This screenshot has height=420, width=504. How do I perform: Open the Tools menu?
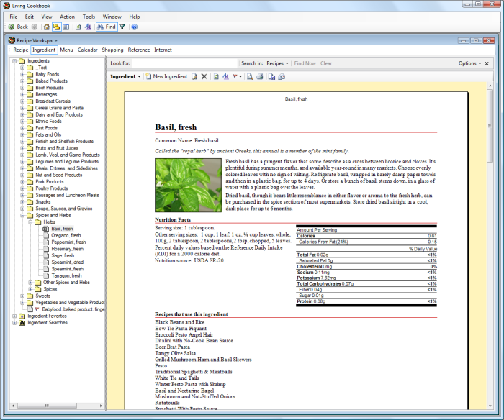89,17
